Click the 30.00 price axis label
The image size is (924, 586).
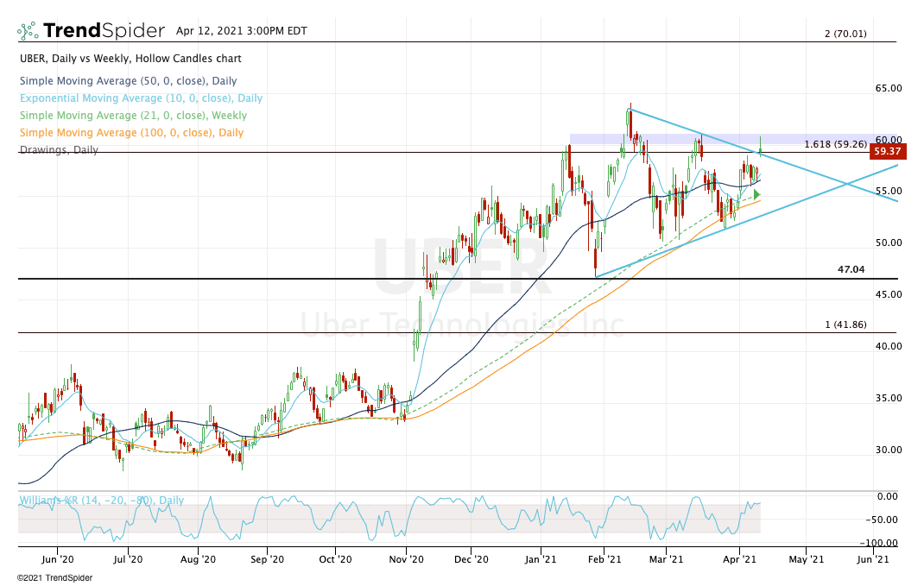888,450
